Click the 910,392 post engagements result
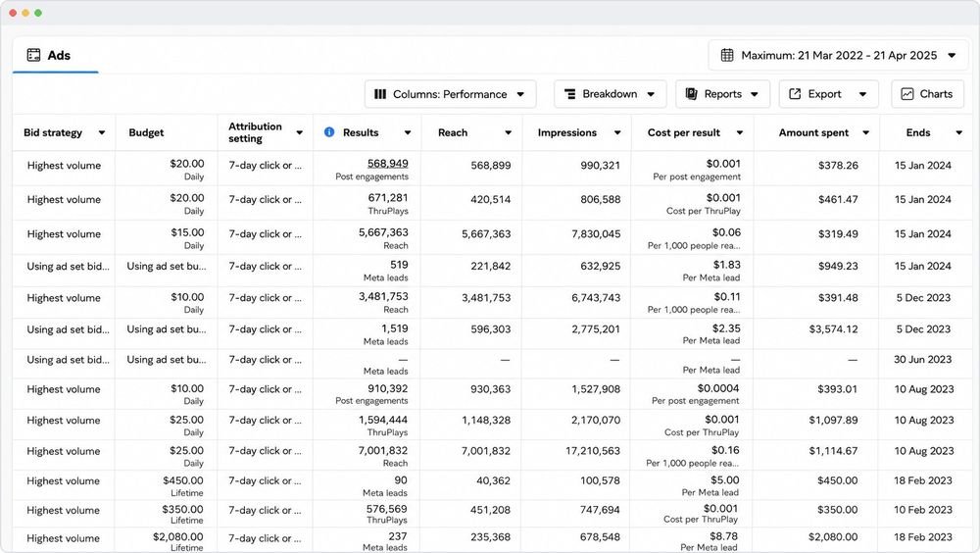 [371, 394]
